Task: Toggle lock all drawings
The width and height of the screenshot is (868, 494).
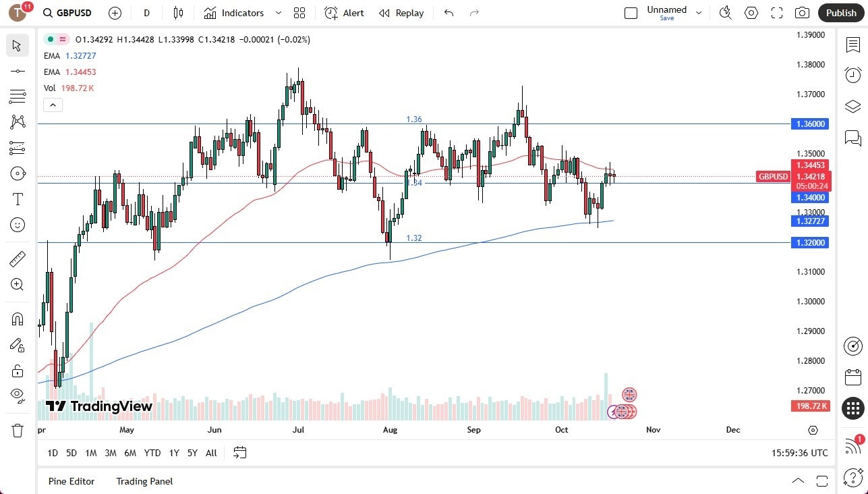Action: pos(18,370)
